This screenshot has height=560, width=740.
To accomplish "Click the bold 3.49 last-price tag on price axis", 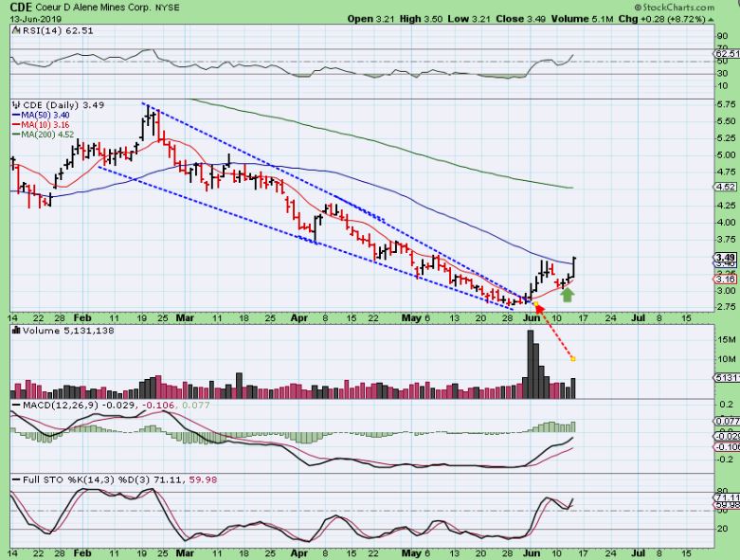I will pyautogui.click(x=725, y=258).
